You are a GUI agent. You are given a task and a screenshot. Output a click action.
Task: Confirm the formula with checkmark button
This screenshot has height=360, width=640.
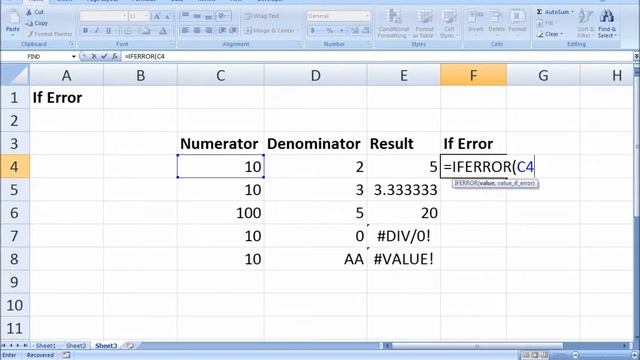(x=104, y=56)
